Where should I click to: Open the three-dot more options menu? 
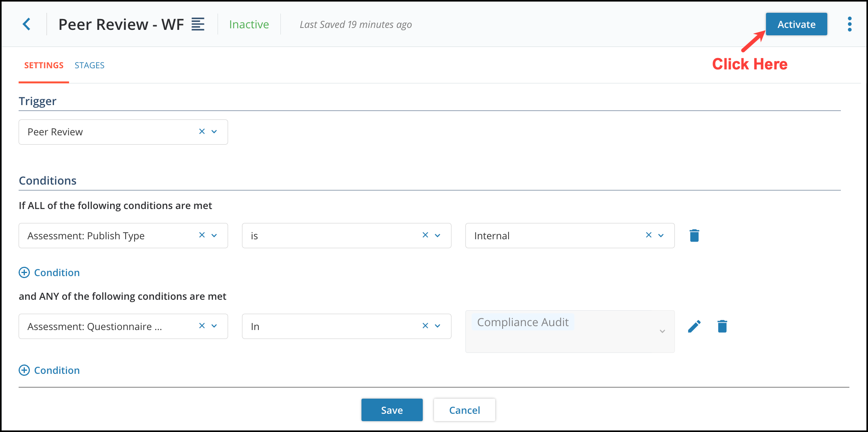849,24
